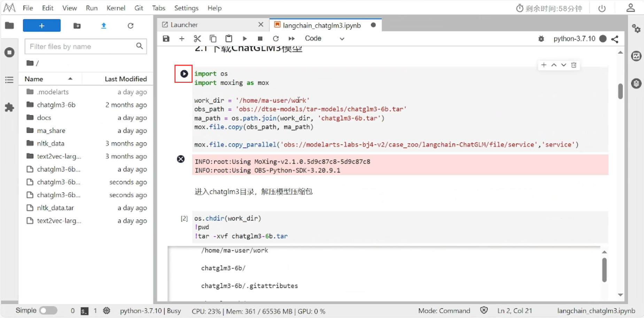Click the kernel status circle indicator
Screen dimensions: 644x318
(603, 39)
